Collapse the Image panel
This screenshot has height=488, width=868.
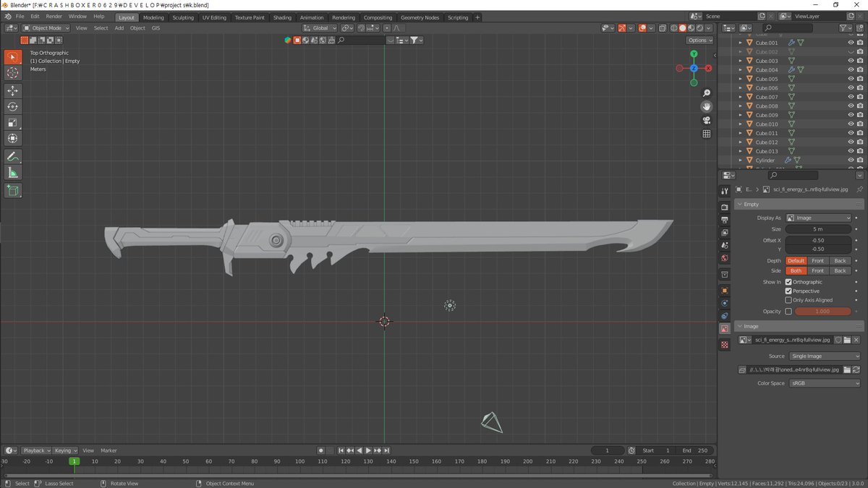click(x=800, y=326)
